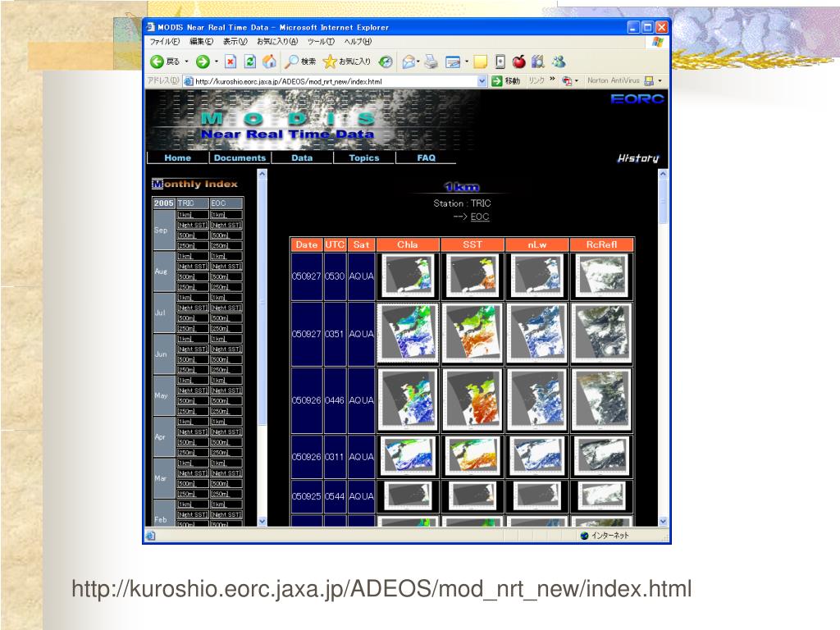Open the Back button history dropdown arrow

coord(186,62)
